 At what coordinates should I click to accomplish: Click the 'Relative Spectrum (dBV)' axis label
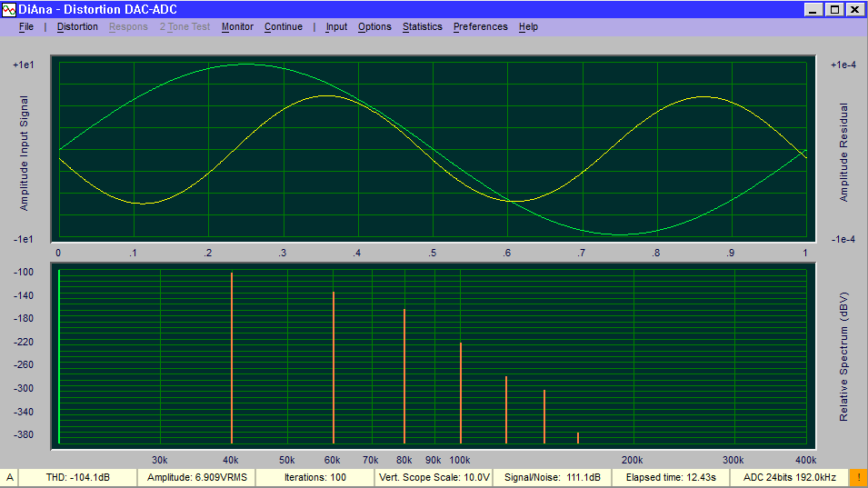pos(843,357)
